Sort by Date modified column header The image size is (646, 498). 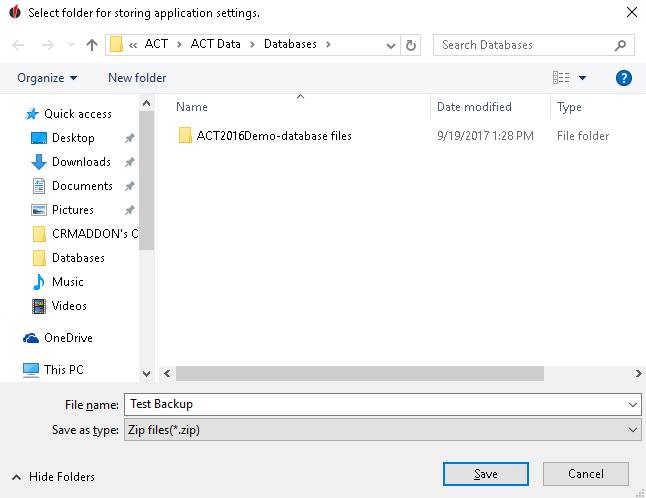(x=474, y=107)
